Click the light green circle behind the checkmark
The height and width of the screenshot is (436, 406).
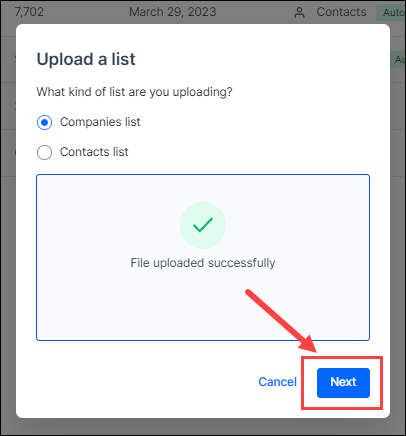tap(203, 225)
